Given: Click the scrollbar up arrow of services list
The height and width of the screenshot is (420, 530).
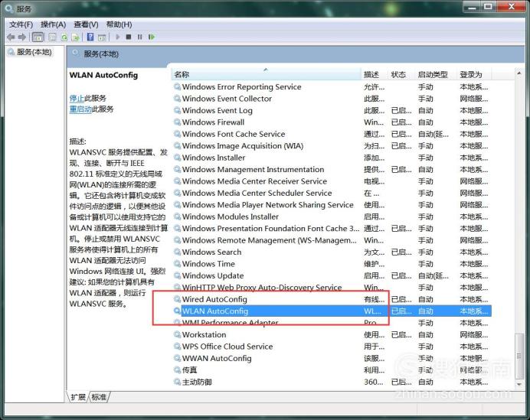Looking at the screenshot, I should coord(519,73).
